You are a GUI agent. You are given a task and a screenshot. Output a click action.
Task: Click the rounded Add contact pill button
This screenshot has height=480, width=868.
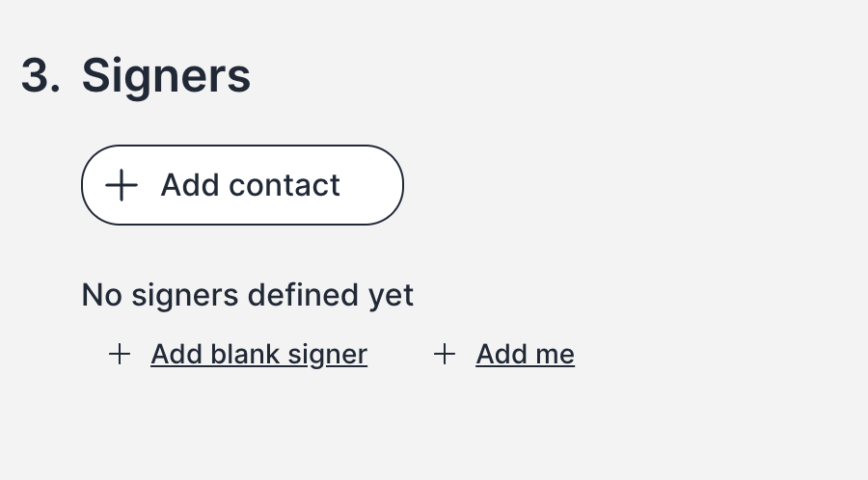click(x=242, y=185)
